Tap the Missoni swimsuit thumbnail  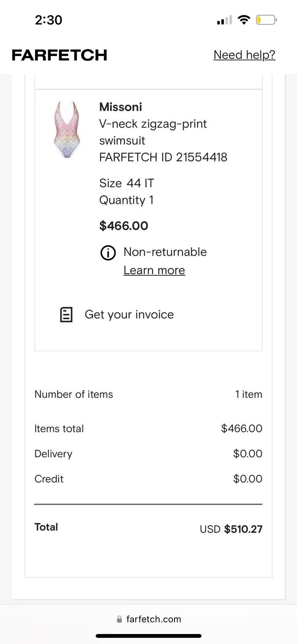pyautogui.click(x=67, y=129)
